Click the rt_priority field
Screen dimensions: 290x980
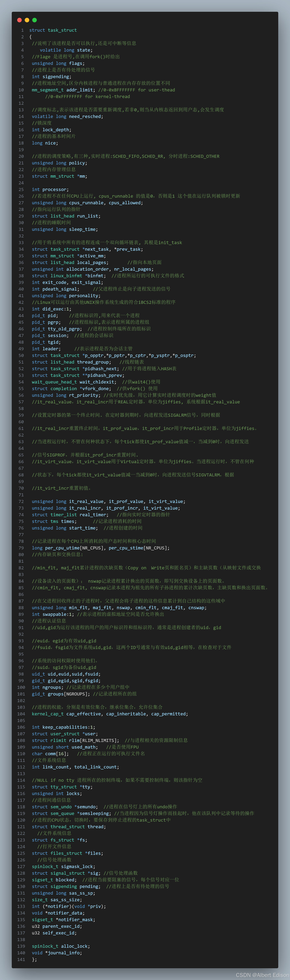[84, 395]
